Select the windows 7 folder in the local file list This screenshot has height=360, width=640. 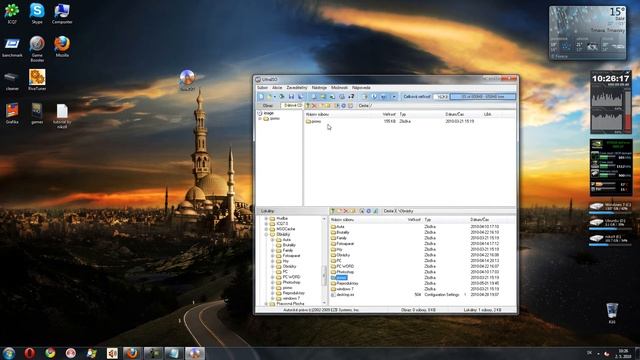[342, 289]
